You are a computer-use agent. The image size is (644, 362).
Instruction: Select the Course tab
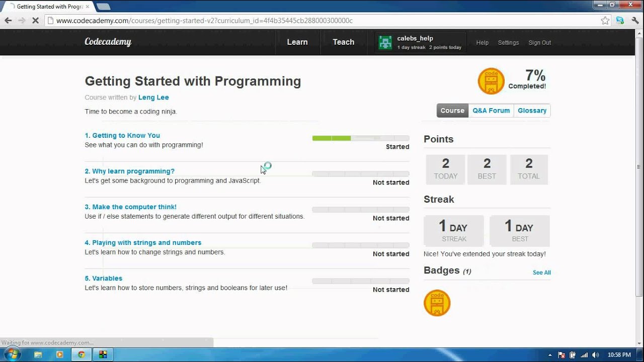(x=452, y=111)
